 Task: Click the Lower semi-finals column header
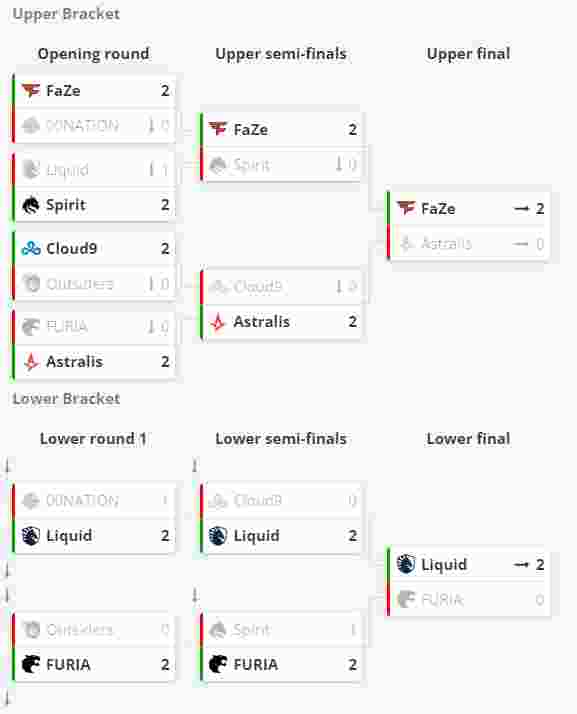[x=281, y=439]
